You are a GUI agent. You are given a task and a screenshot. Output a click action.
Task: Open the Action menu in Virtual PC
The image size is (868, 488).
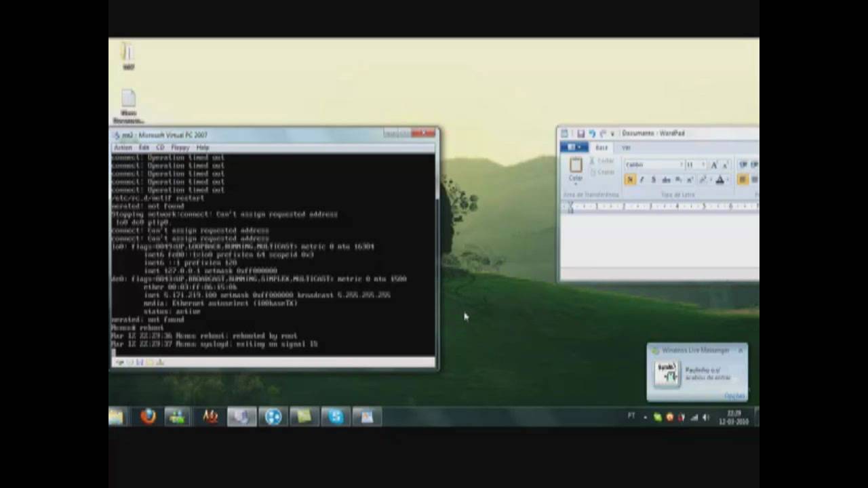pos(123,147)
